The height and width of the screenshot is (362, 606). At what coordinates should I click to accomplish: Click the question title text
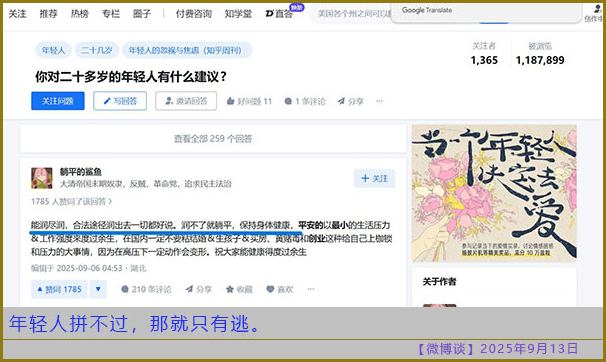coord(131,76)
